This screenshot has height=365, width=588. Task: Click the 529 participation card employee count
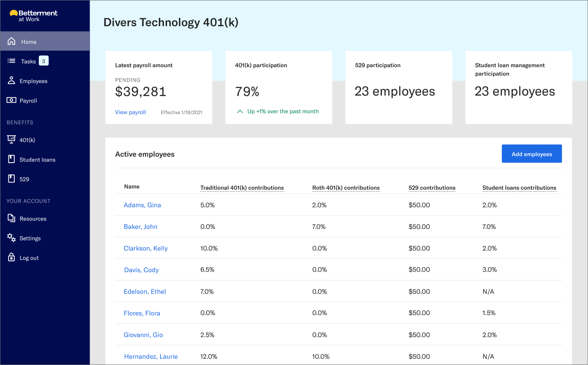[395, 91]
